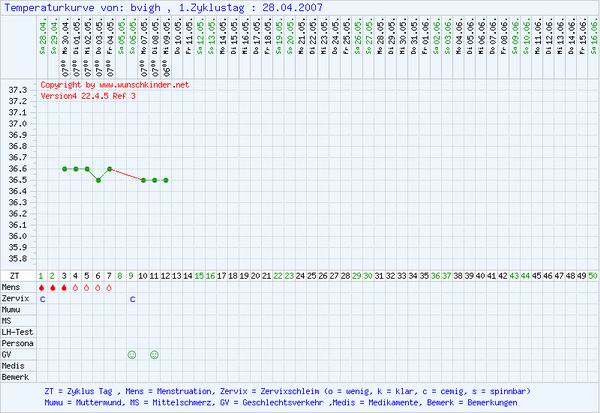600x413 pixels.
Task: Select the temperature point on cycle day 7
Action: point(109,169)
